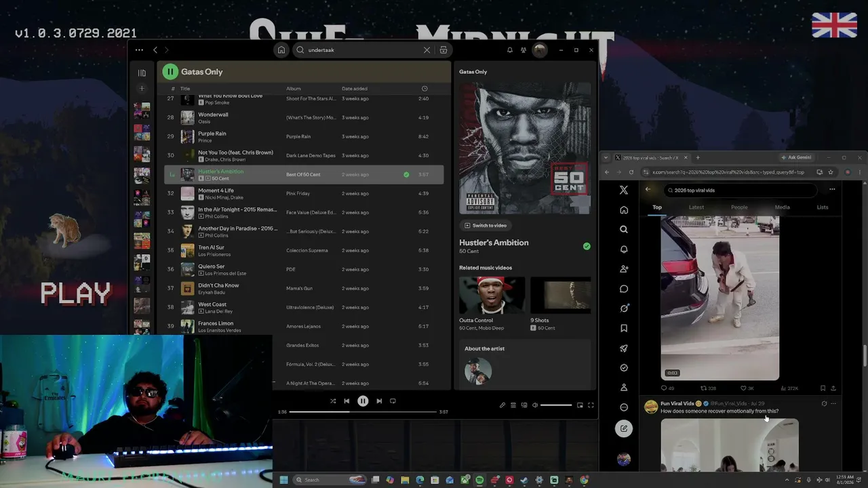The height and width of the screenshot is (488, 868).
Task: Select the West Coast track
Action: [x=304, y=307]
